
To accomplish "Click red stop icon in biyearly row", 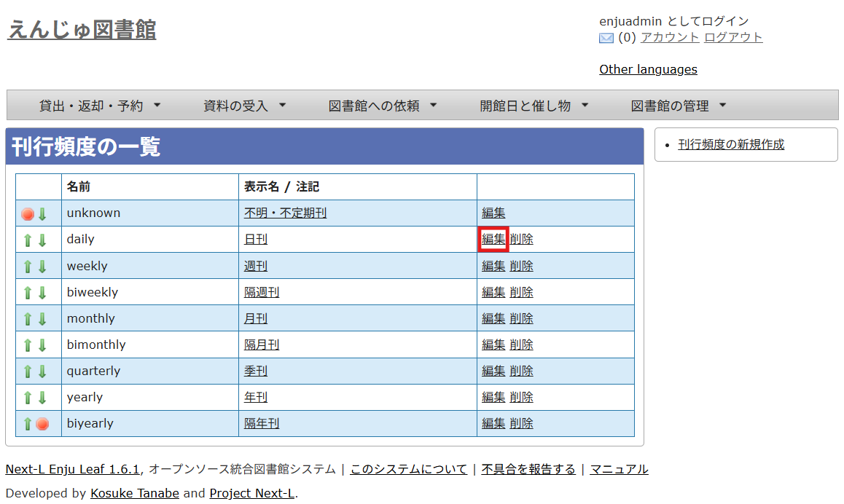I will pyautogui.click(x=42, y=424).
